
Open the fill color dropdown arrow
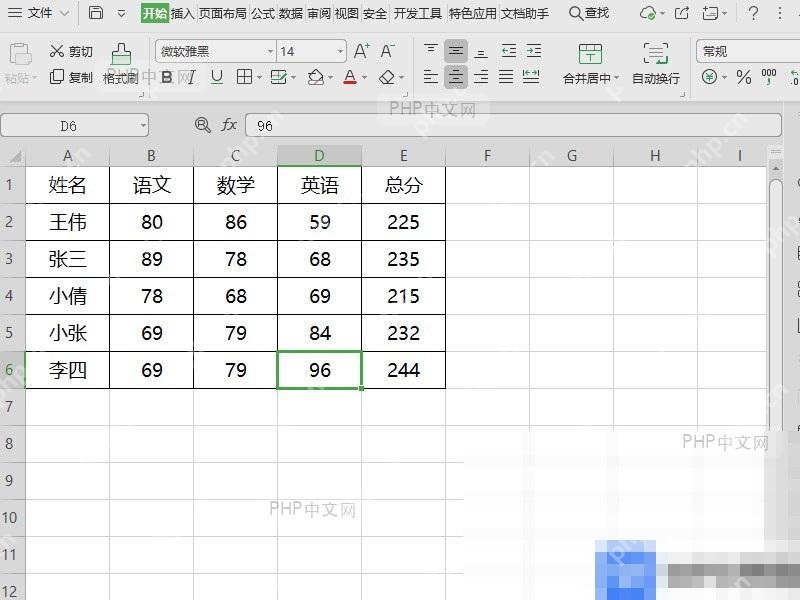(331, 78)
